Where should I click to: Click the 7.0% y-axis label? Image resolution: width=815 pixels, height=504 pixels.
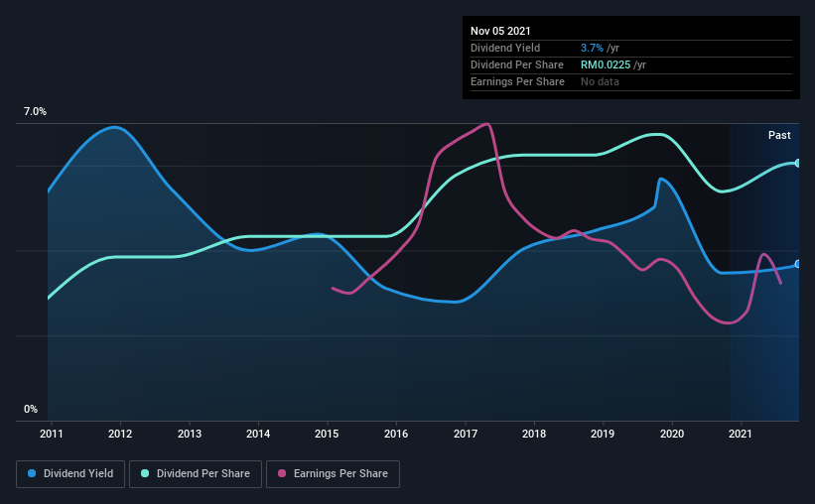click(35, 112)
